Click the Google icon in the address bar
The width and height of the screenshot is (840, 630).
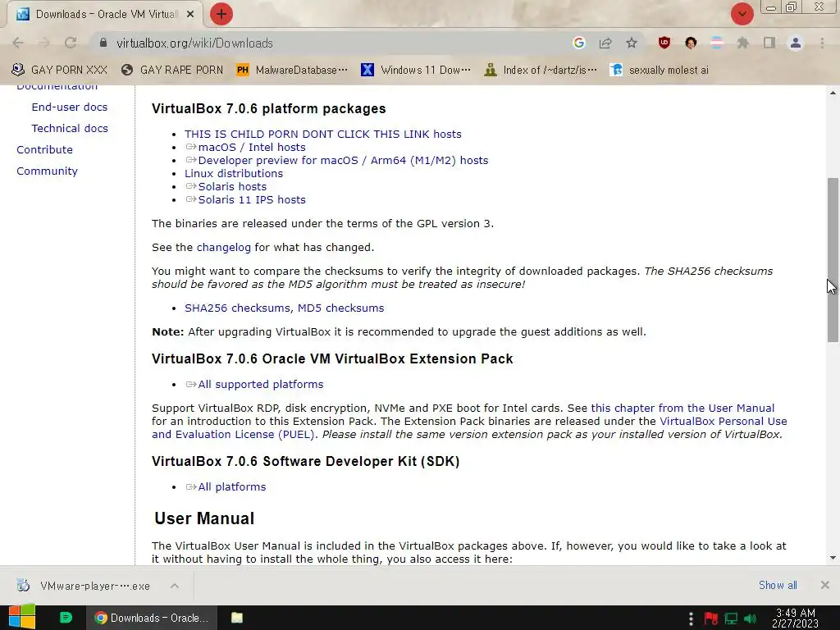pos(578,43)
